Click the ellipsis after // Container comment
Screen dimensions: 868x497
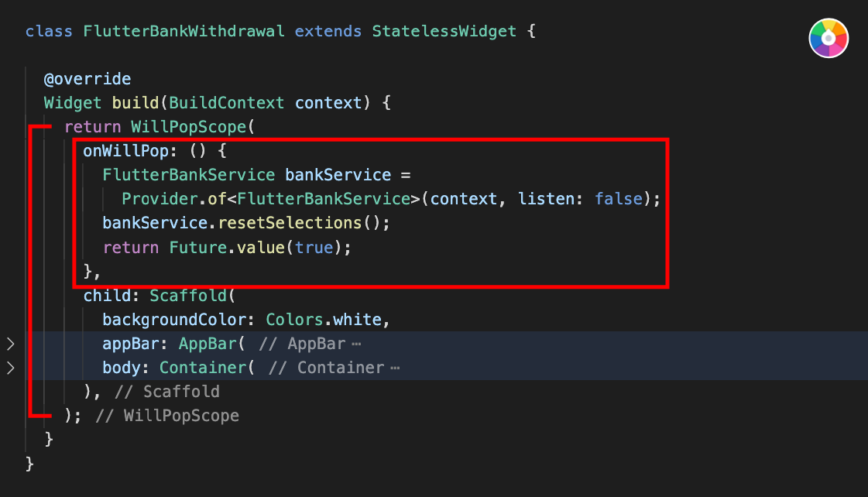pos(395,368)
